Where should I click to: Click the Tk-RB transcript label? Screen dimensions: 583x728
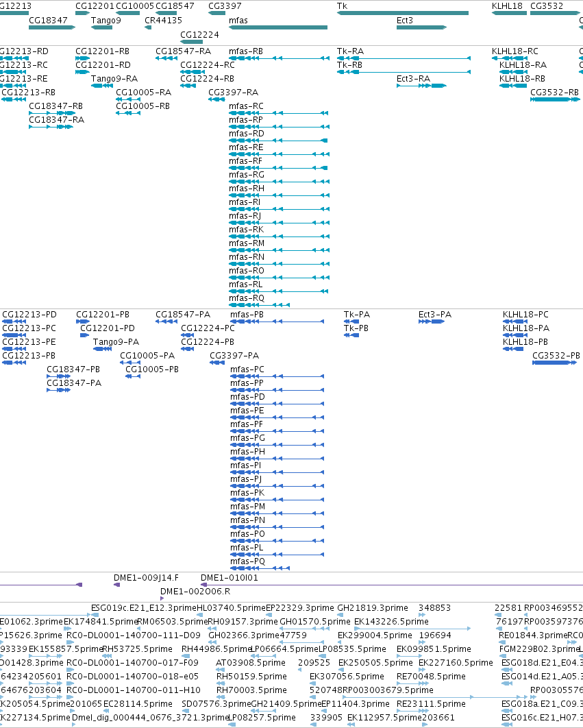point(349,65)
